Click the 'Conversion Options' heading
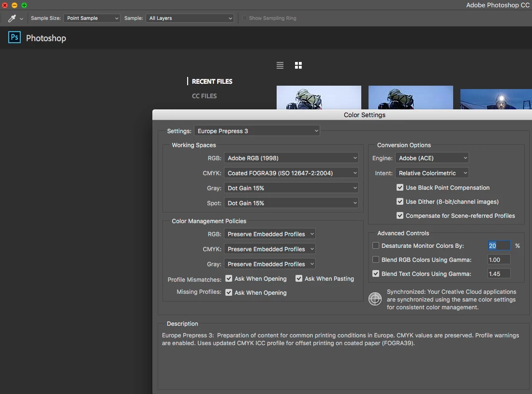Viewport: 532px width, 394px height. [x=404, y=145]
